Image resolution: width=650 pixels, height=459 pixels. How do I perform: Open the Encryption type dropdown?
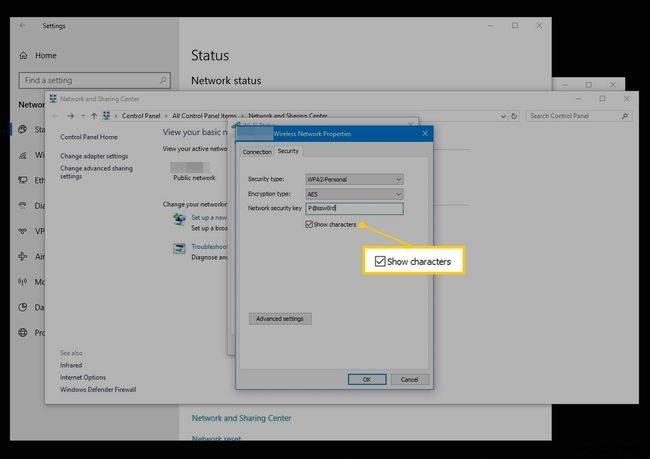point(354,194)
